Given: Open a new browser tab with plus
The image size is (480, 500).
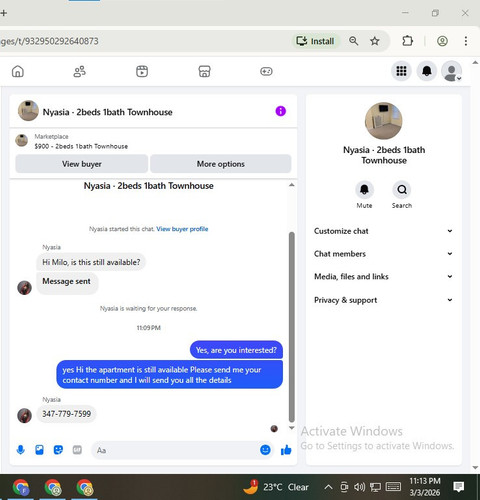Looking at the screenshot, I should 4,13.
